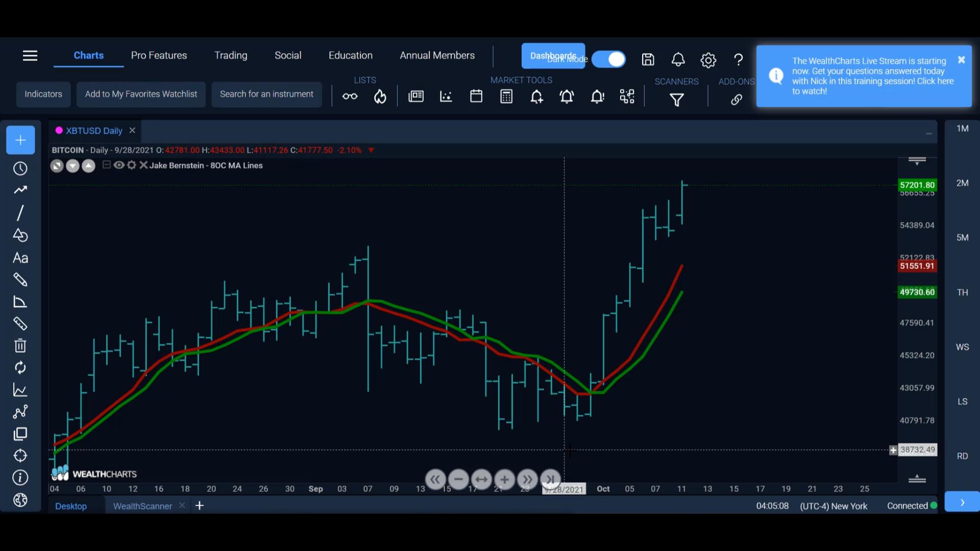Click Search for an instrument field
This screenshot has width=980, height=551.
coord(266,94)
